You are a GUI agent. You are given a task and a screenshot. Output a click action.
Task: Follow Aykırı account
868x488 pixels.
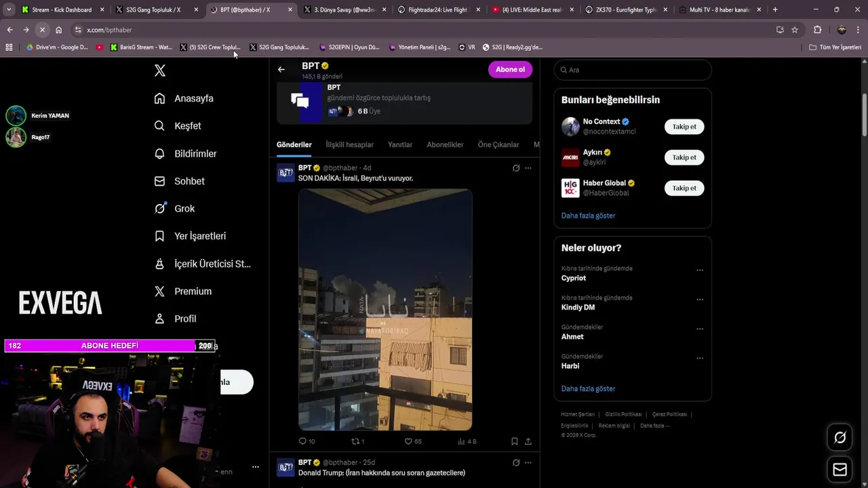click(x=684, y=157)
